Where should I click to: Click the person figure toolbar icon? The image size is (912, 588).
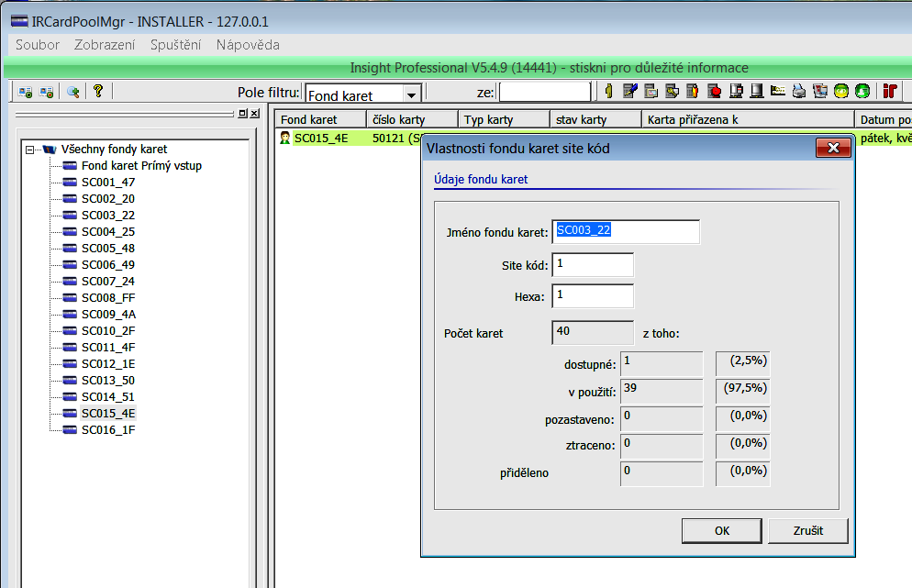click(x=607, y=91)
